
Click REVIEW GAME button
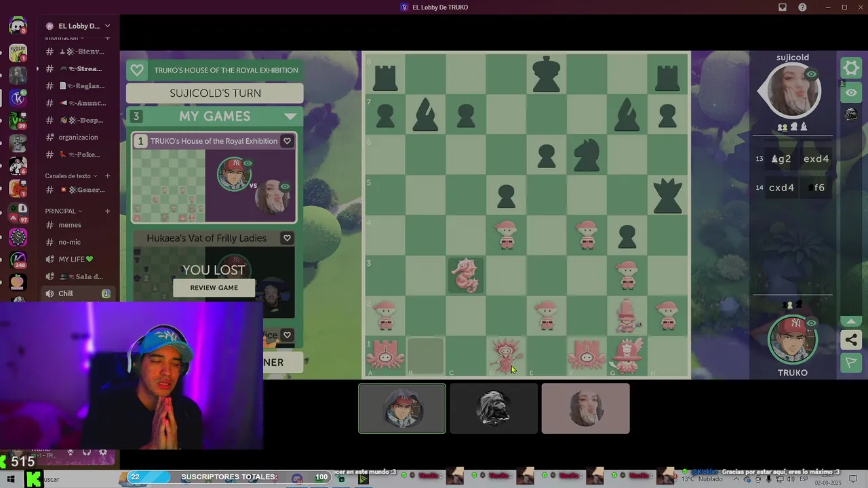pyautogui.click(x=214, y=288)
